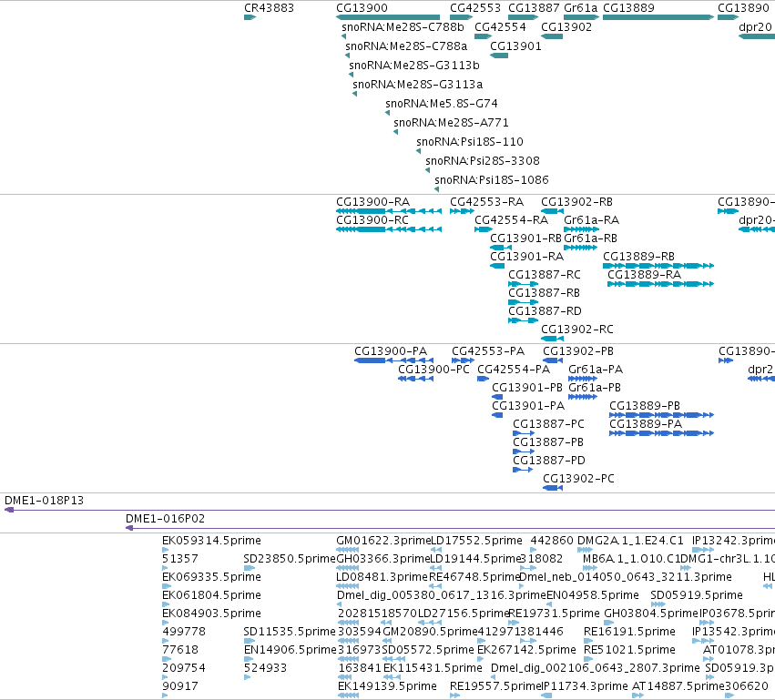Click snoRNA:Psi18S-110 label
775x700 pixels.
click(470, 142)
